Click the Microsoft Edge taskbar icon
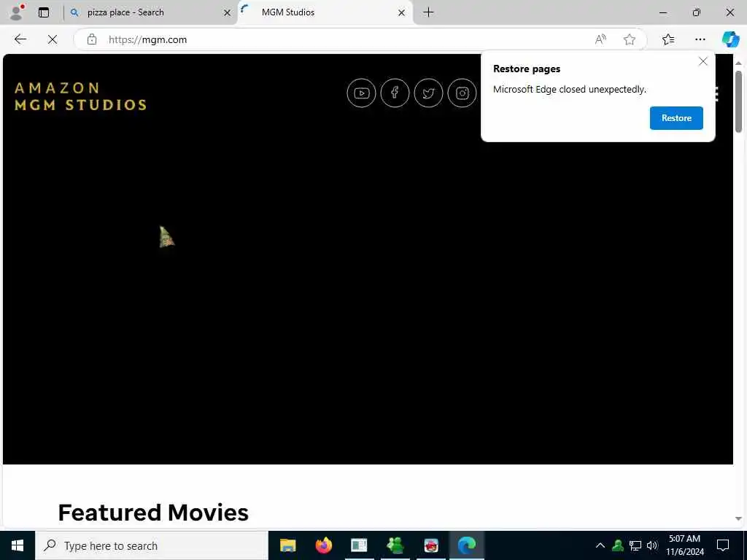 (x=467, y=545)
